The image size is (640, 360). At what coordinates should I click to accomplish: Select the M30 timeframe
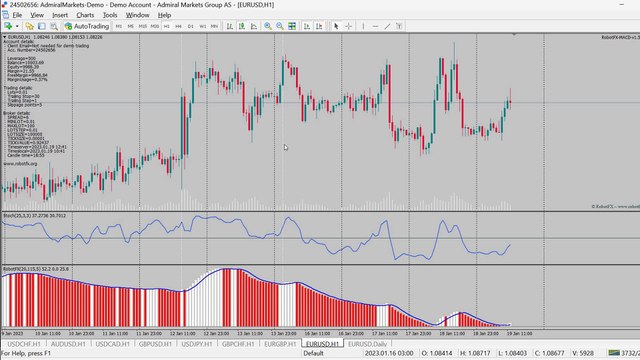pyautogui.click(x=155, y=26)
